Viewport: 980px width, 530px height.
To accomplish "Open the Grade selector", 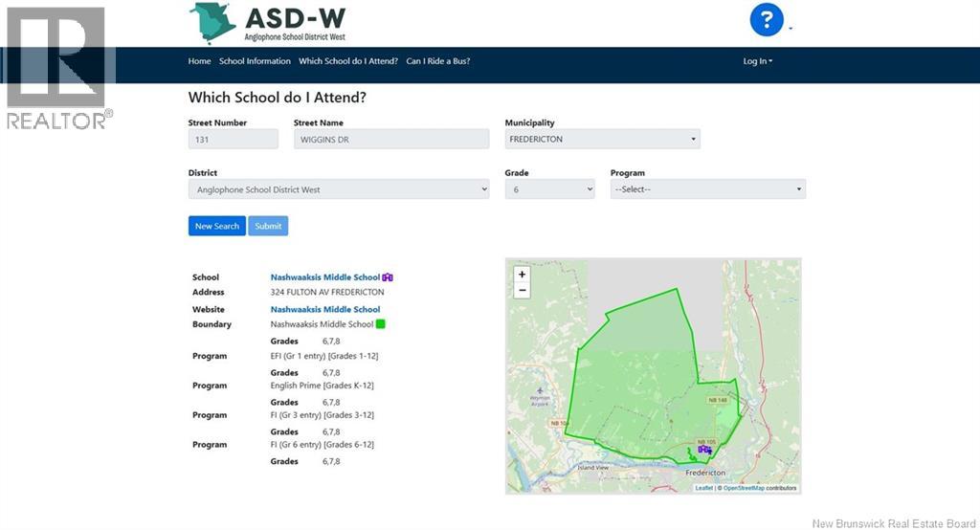I will click(x=549, y=189).
